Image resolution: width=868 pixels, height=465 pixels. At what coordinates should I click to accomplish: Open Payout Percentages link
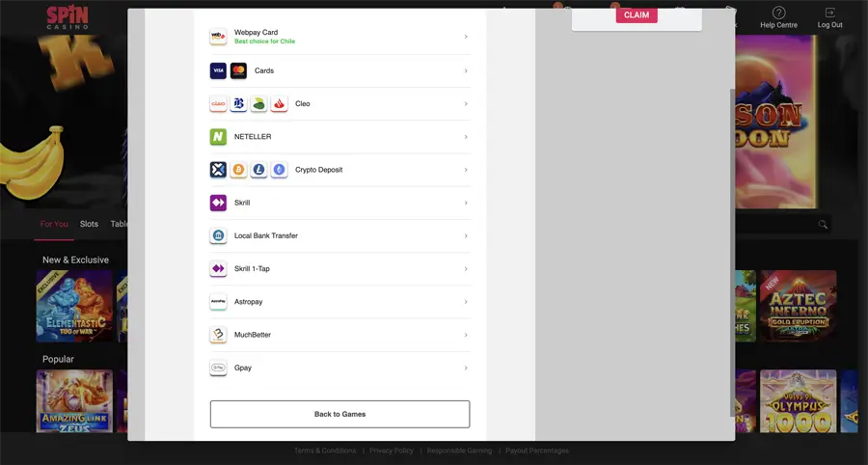pyautogui.click(x=537, y=451)
